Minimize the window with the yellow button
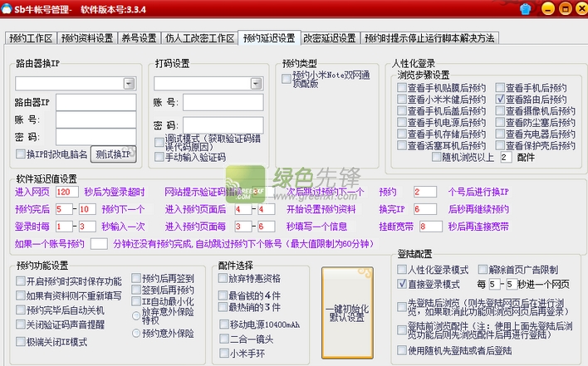588x366 pixels. click(548, 8)
